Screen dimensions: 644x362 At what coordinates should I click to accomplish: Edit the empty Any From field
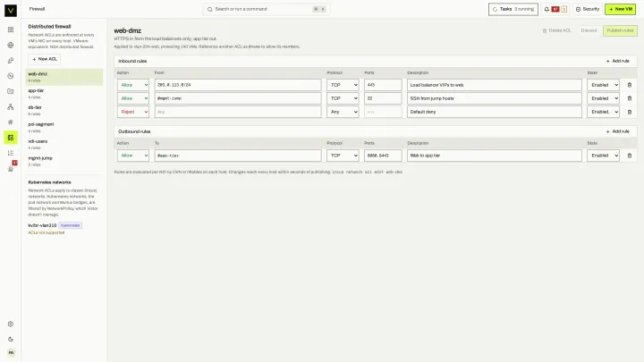point(238,112)
